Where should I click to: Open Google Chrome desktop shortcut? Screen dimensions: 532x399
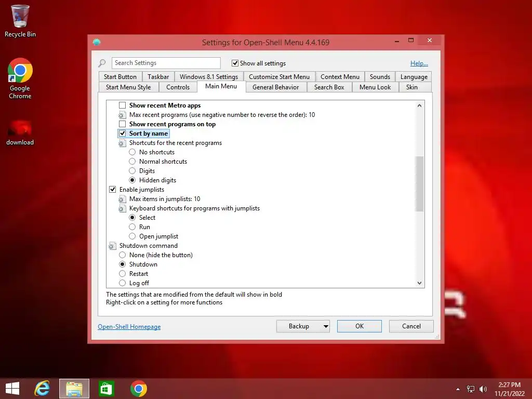click(x=20, y=79)
